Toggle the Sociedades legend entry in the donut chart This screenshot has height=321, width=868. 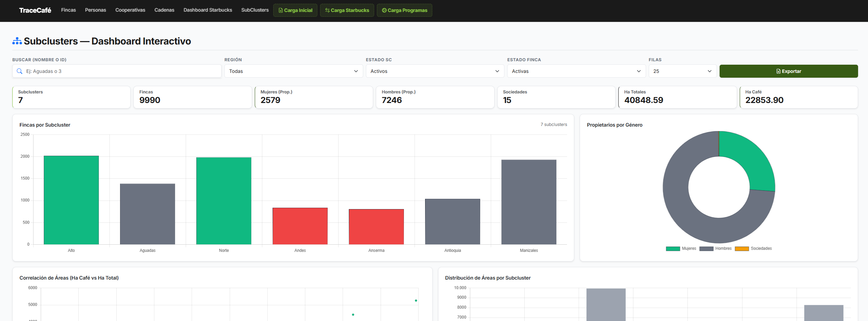[x=753, y=248]
